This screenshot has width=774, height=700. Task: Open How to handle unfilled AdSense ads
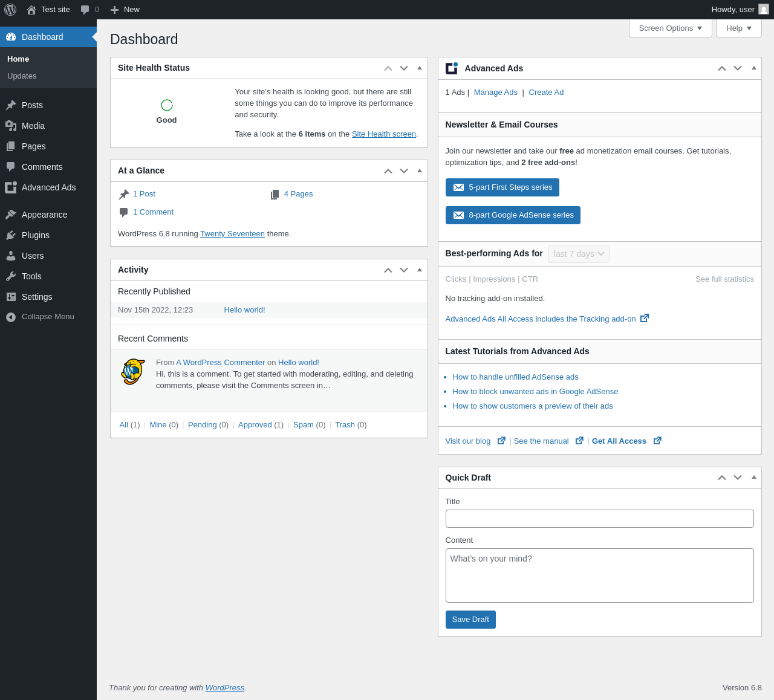coord(515,377)
